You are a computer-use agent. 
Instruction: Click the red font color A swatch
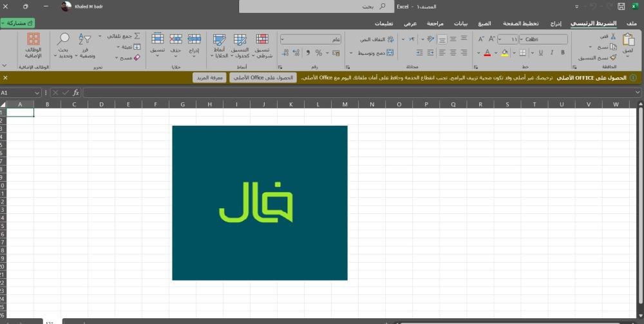pos(487,53)
